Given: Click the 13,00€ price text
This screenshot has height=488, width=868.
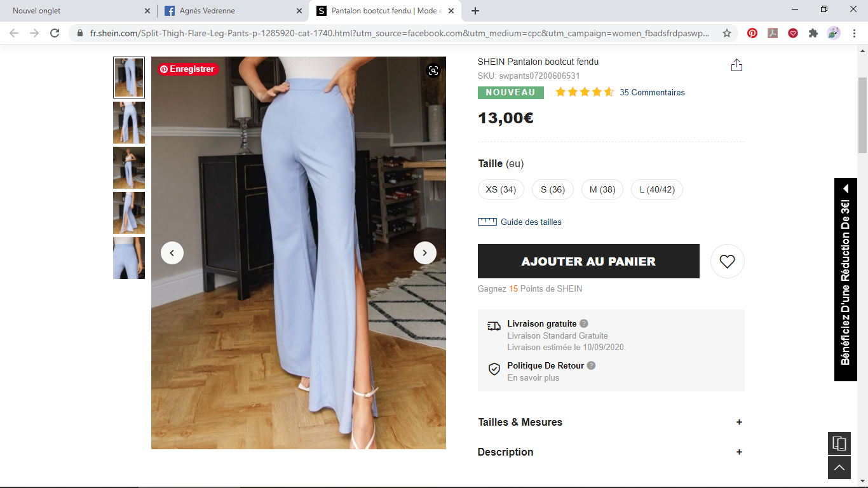Looking at the screenshot, I should (506, 118).
